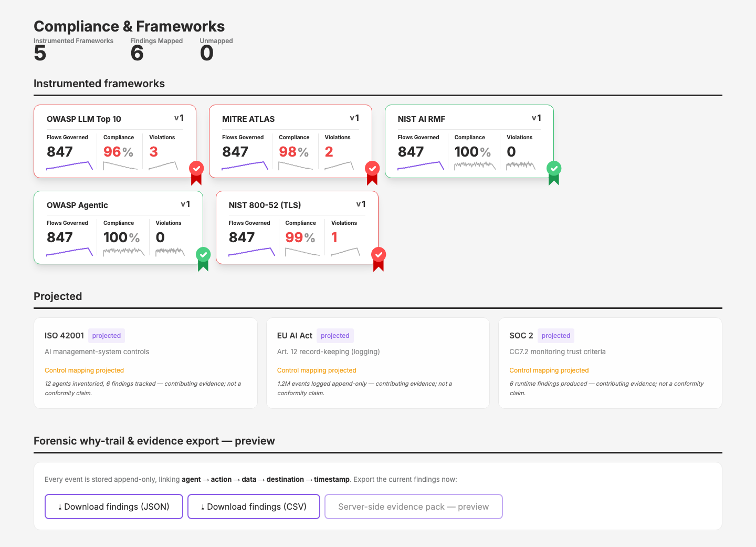The height and width of the screenshot is (547, 756).
Task: Open the OWASP Agentic card title
Action: (x=77, y=205)
